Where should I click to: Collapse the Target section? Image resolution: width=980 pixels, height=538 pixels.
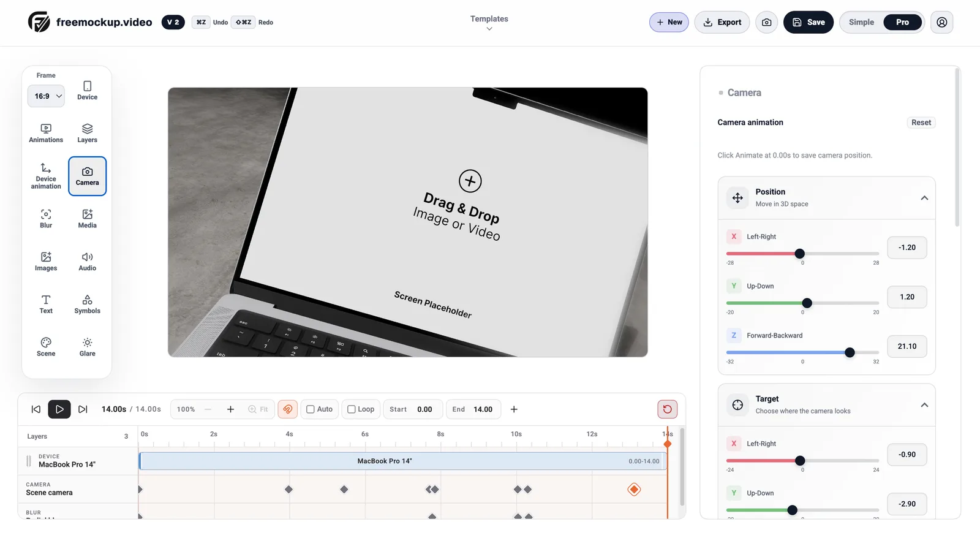click(924, 405)
